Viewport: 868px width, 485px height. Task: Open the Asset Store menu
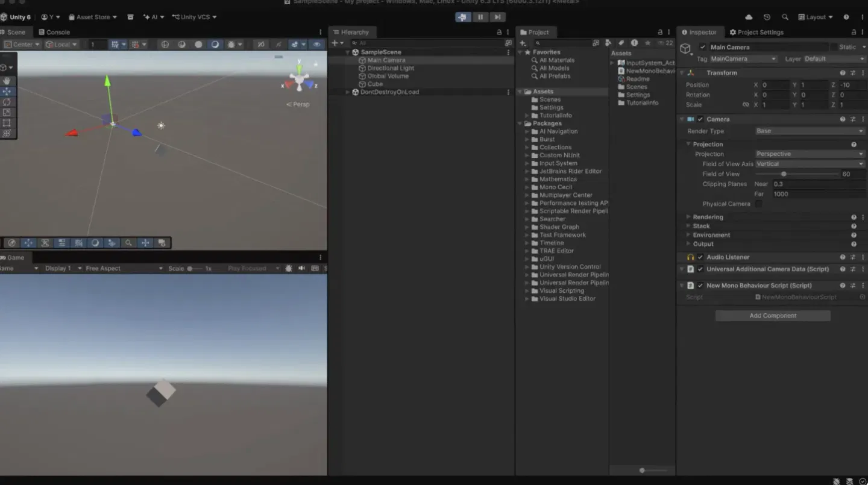pos(93,17)
